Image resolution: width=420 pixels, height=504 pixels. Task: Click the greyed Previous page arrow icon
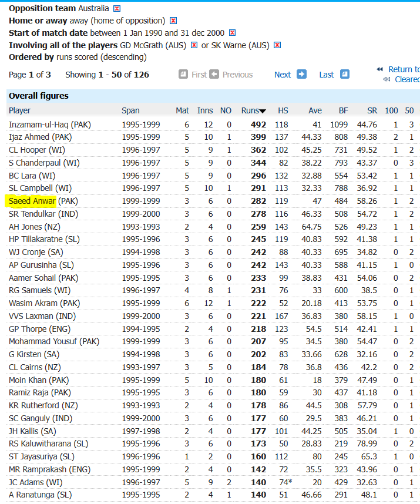tap(214, 74)
